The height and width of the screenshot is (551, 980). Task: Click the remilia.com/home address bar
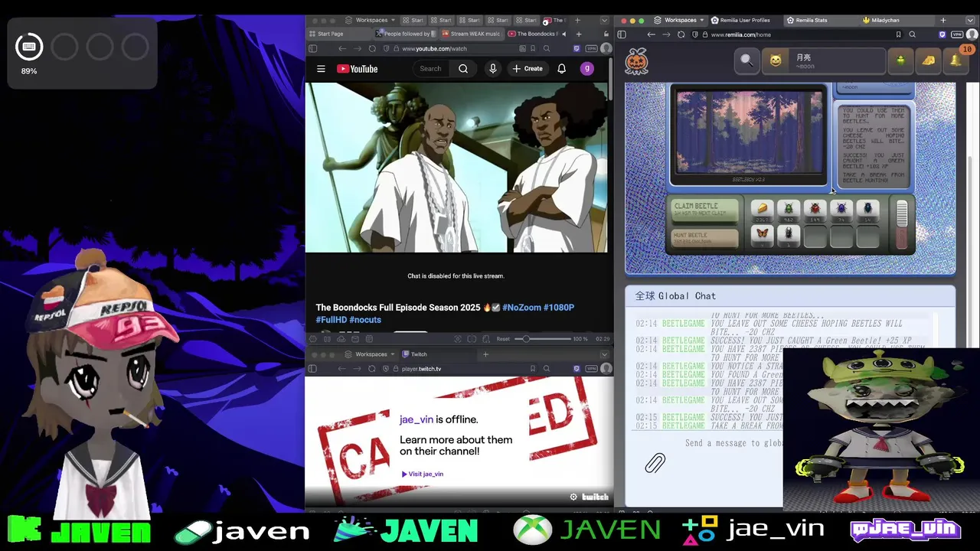[x=796, y=34]
